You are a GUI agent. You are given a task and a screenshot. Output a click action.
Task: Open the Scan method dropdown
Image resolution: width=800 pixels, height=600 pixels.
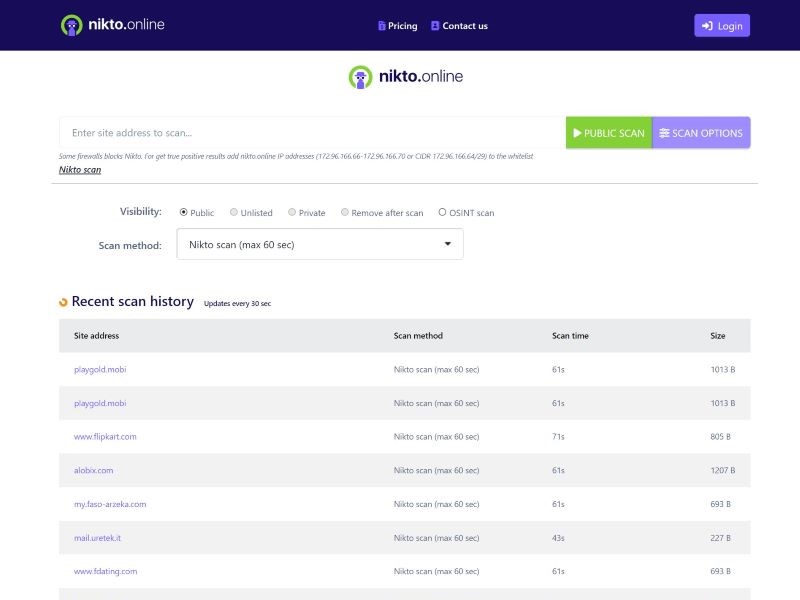click(x=320, y=244)
